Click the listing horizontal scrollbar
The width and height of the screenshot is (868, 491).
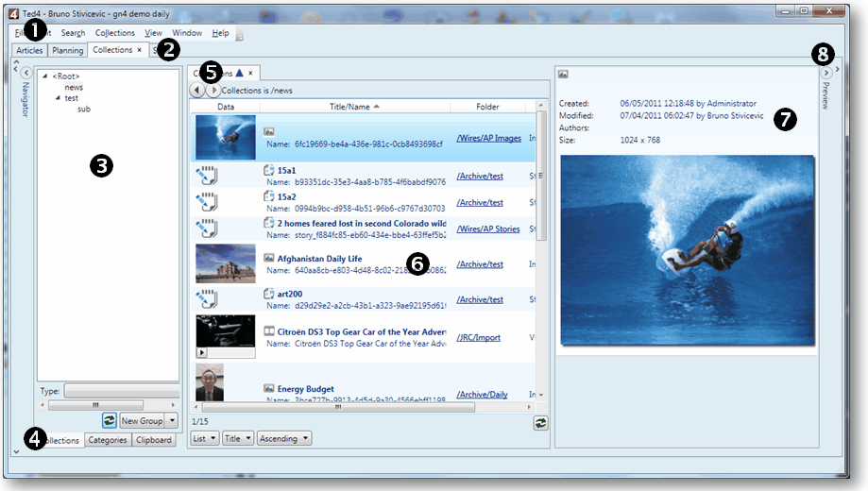(338, 407)
